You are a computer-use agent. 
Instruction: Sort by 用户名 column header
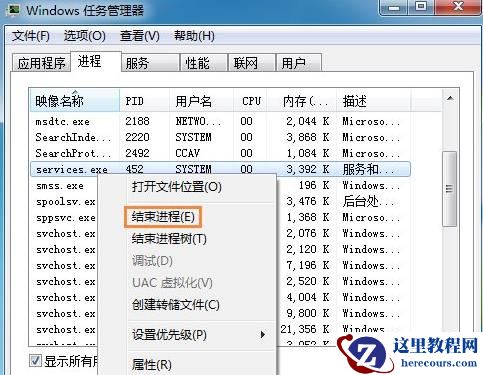201,101
